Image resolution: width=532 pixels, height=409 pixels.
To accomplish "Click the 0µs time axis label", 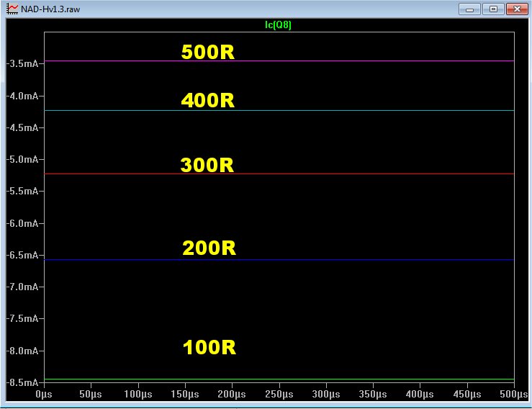I will [44, 395].
